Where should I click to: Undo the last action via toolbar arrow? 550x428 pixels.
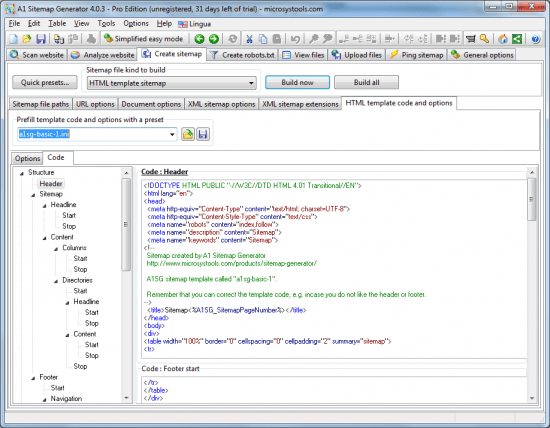(x=295, y=39)
